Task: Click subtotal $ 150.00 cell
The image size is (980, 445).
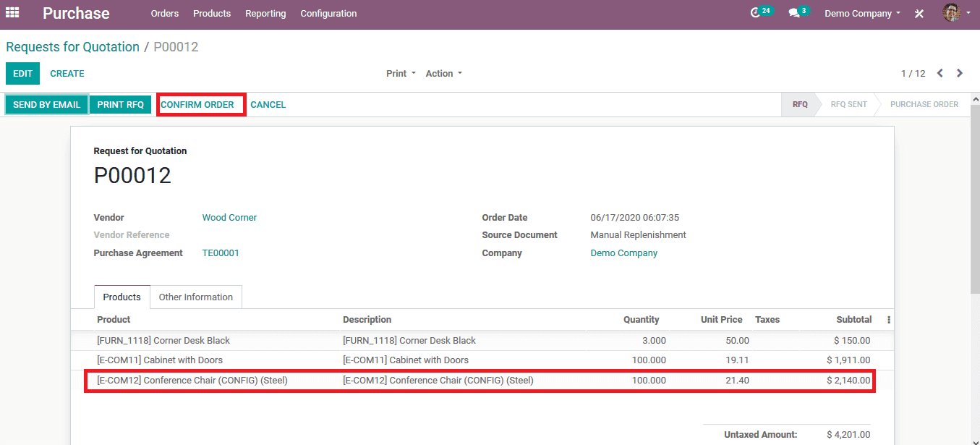Action: coord(851,341)
